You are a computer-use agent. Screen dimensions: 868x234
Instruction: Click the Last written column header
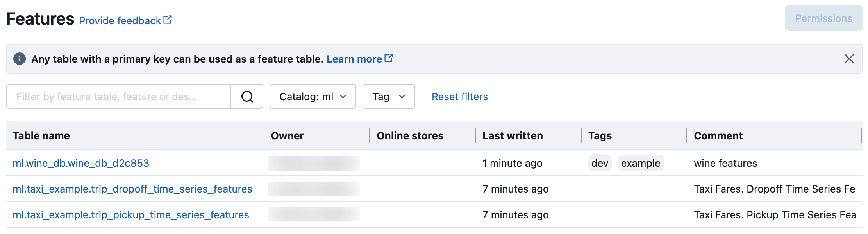(x=513, y=136)
